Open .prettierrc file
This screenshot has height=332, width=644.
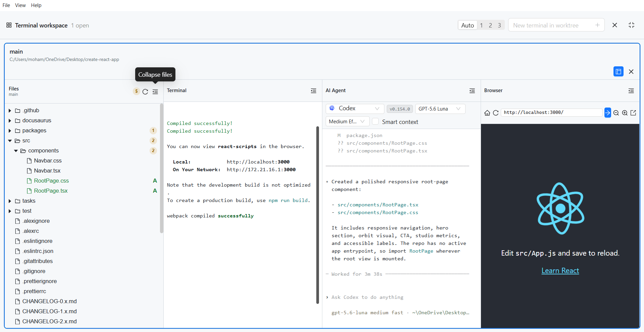click(x=34, y=291)
